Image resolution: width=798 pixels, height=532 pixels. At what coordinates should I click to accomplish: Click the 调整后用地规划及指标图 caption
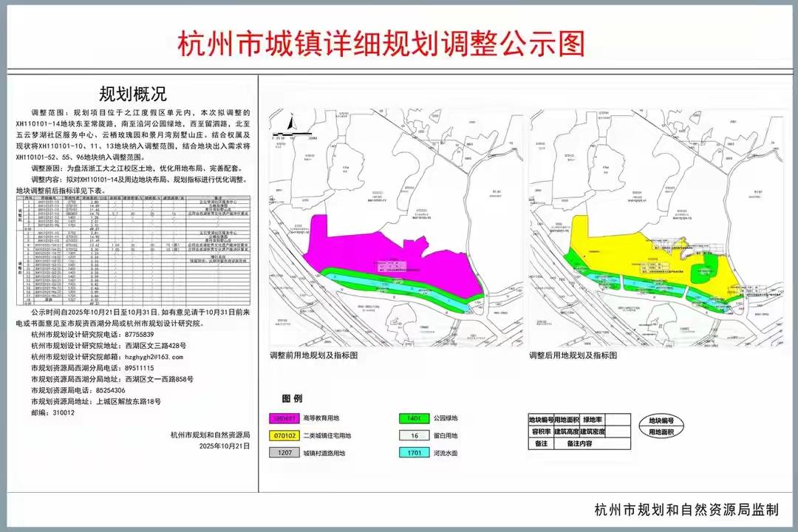(573, 355)
